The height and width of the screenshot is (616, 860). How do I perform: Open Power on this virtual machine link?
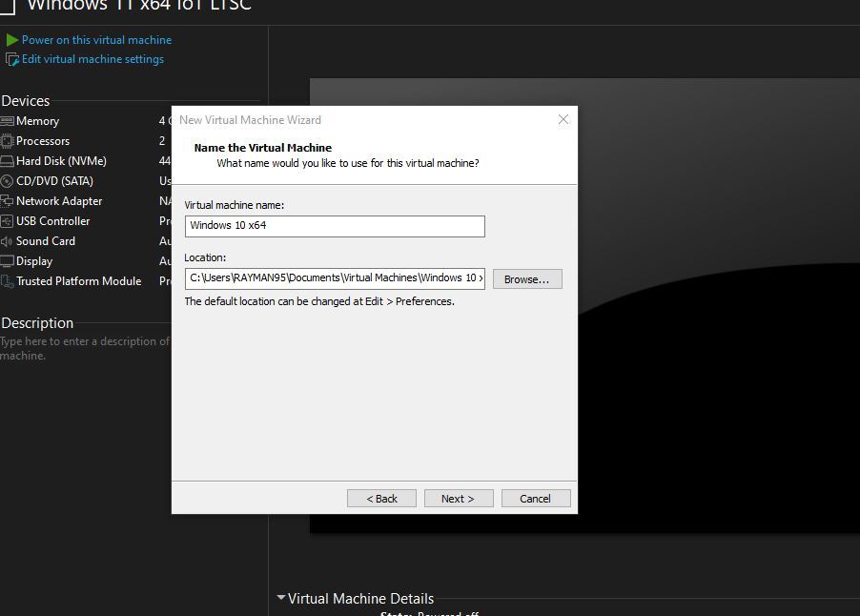pyautogui.click(x=96, y=40)
